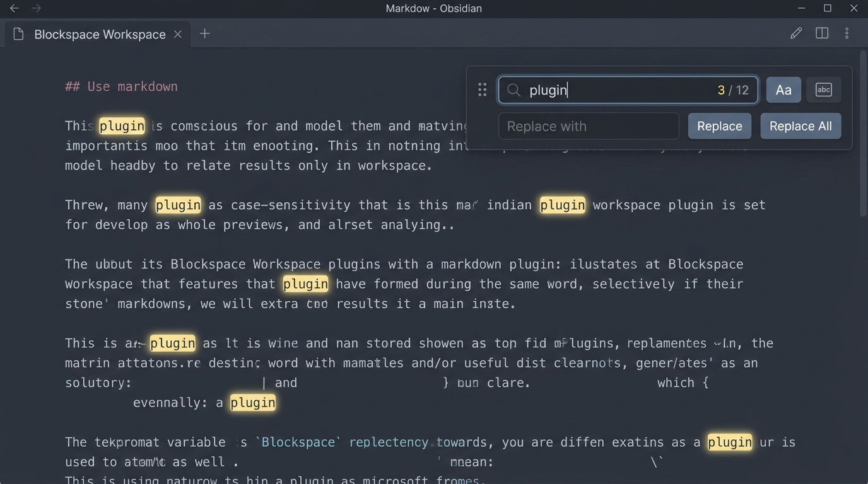Click highlighted 'plugin' after 'This is a'

[173, 343]
